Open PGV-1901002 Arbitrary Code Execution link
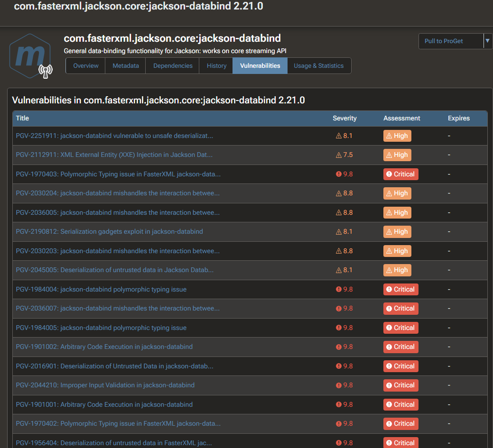The height and width of the screenshot is (448, 493). coord(104,347)
